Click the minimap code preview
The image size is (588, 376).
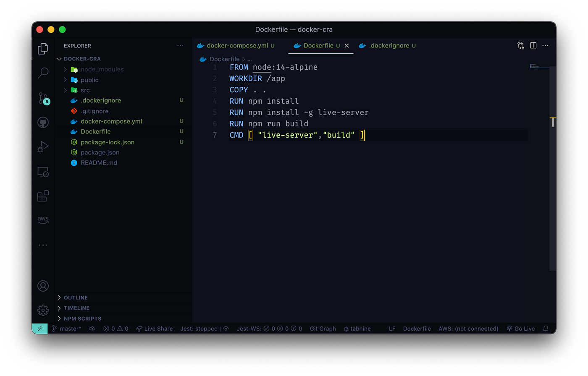[x=534, y=66]
